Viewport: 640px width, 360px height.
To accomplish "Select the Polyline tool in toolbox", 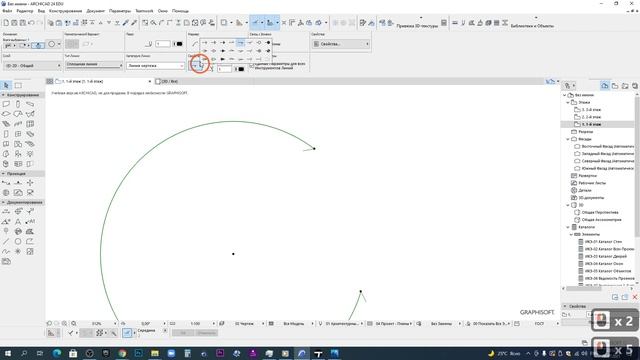I will click(x=30, y=242).
